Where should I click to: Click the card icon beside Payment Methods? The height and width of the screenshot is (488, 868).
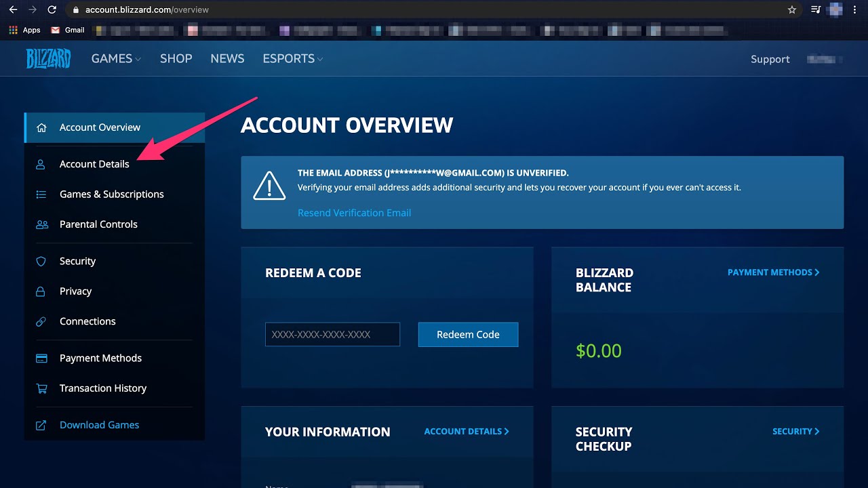41,359
